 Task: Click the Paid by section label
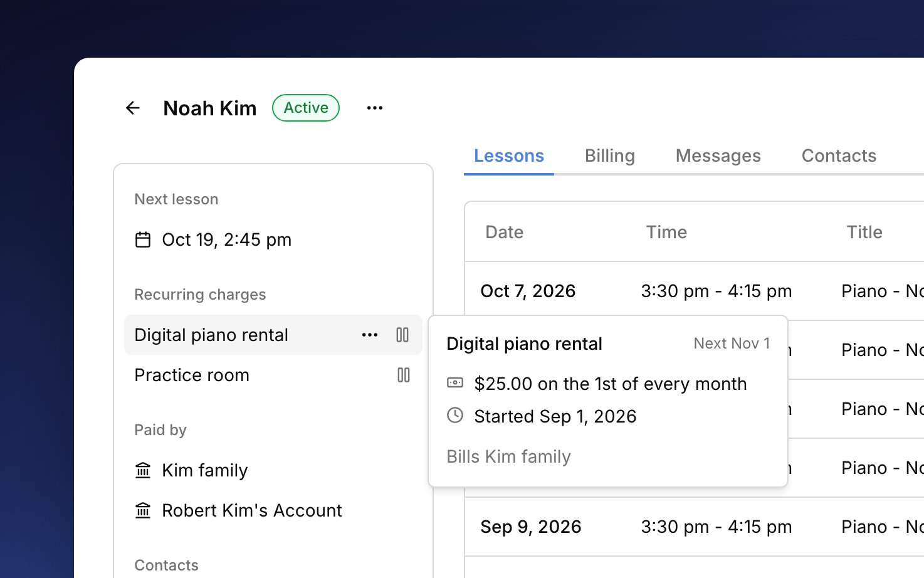pos(160,430)
